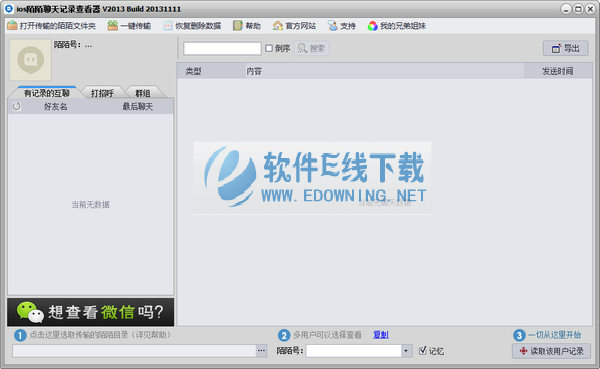Switch to the 群组 tab
This screenshot has height=369, width=600.
coord(143,93)
